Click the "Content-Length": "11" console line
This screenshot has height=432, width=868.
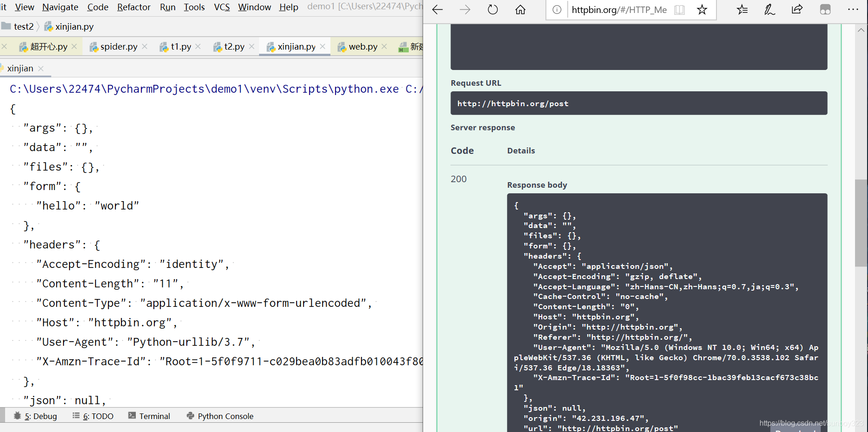tap(110, 284)
